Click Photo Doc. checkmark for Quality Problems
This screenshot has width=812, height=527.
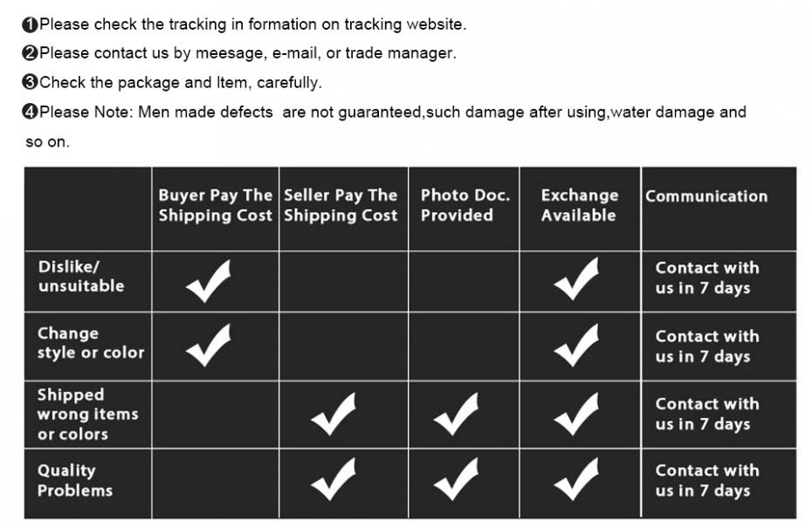tap(456, 479)
